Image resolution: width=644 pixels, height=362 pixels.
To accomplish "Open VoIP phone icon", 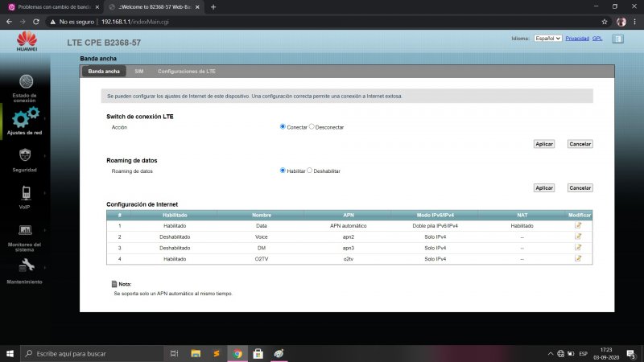I will pyautogui.click(x=26, y=192).
